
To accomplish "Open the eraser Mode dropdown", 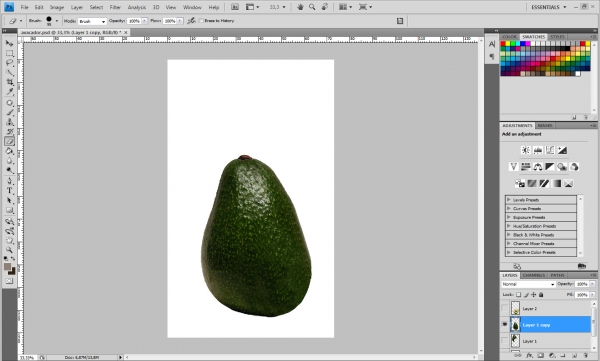I will [x=92, y=21].
